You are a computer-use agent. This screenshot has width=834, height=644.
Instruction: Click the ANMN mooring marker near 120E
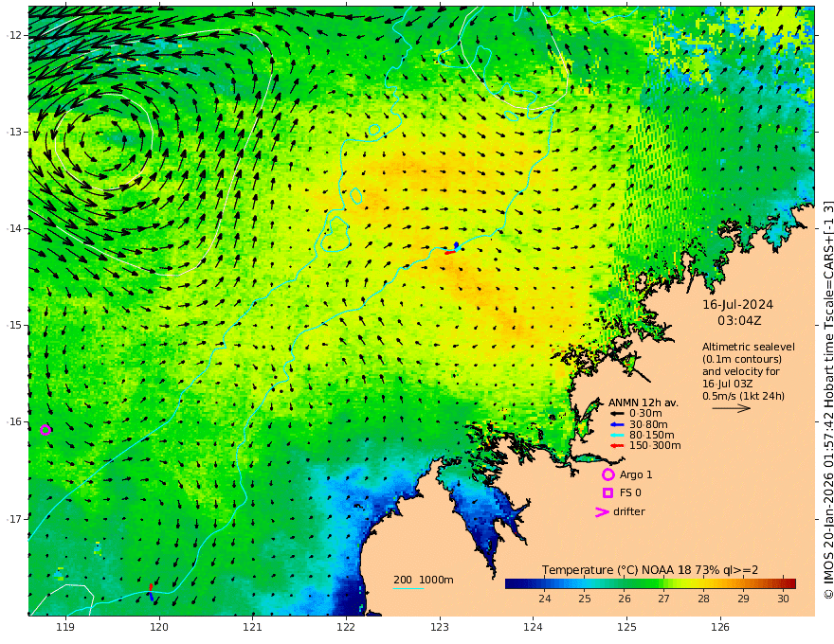pos(151,592)
